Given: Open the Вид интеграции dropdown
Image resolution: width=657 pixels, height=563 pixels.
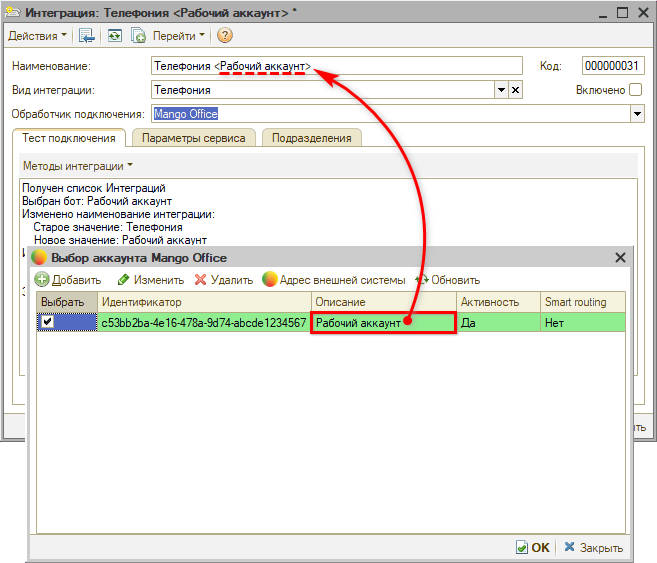Looking at the screenshot, I should (502, 90).
